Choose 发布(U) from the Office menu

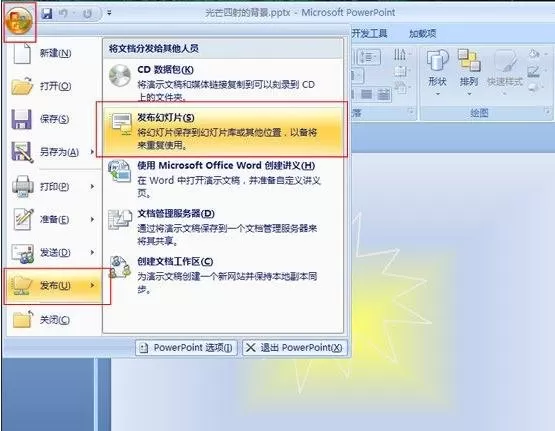[x=53, y=286]
